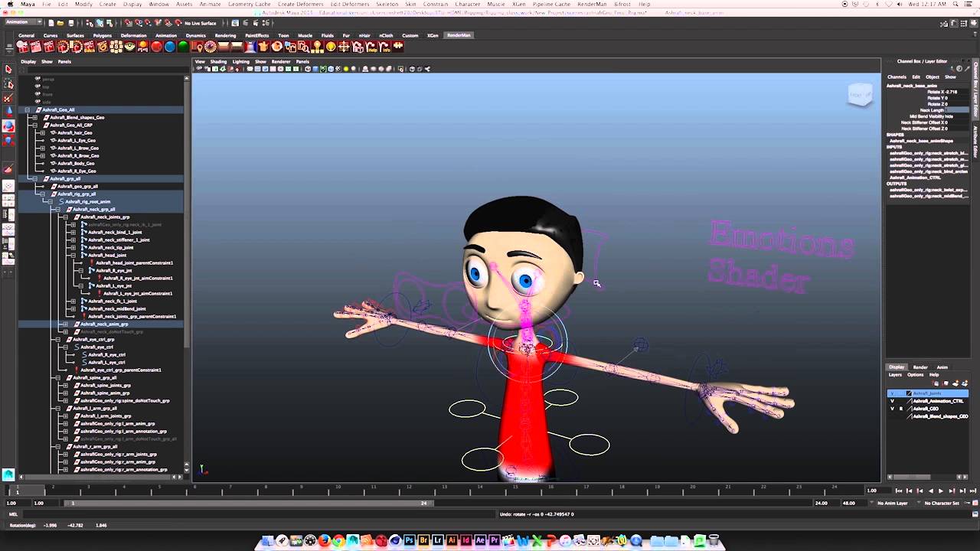Click the blue sphere shelf icon
This screenshot has height=551, width=980.
(x=170, y=47)
